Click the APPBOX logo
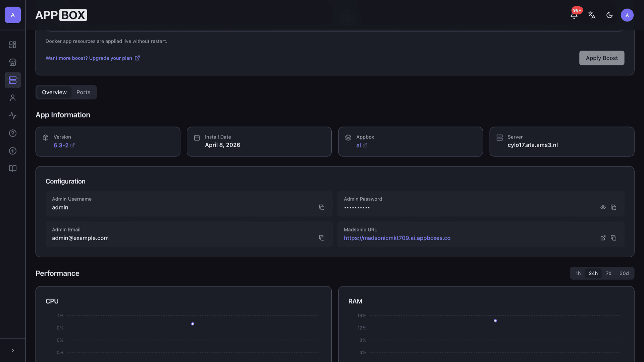Screen dimensions: 644x362 [x=61, y=15]
